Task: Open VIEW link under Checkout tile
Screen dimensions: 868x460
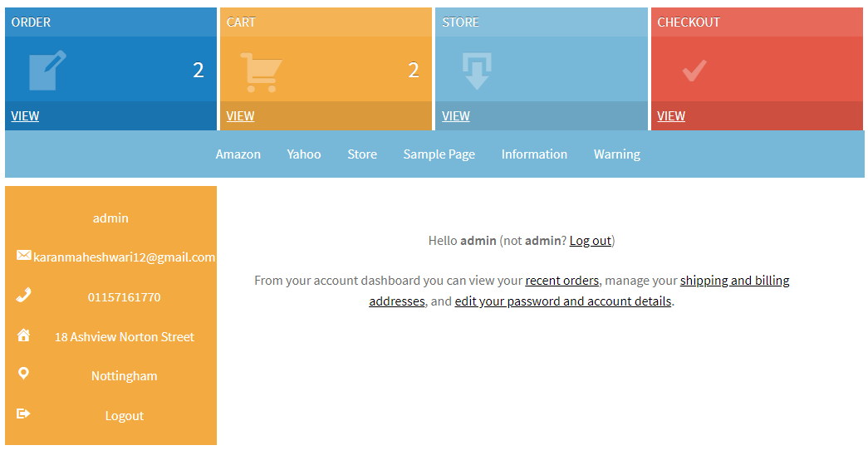Action: [671, 116]
